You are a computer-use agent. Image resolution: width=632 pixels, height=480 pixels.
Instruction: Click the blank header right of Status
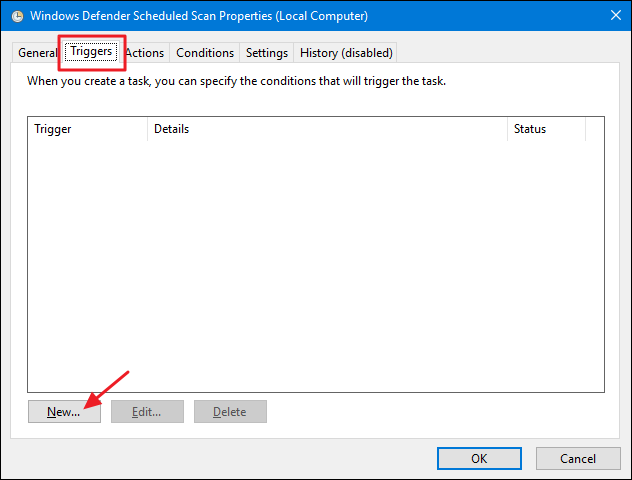click(595, 129)
